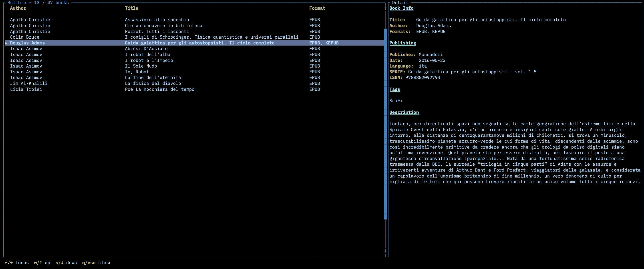Select 'Io, Robot' by Isaac Asimov
This screenshot has width=644, height=269.
(137, 72)
